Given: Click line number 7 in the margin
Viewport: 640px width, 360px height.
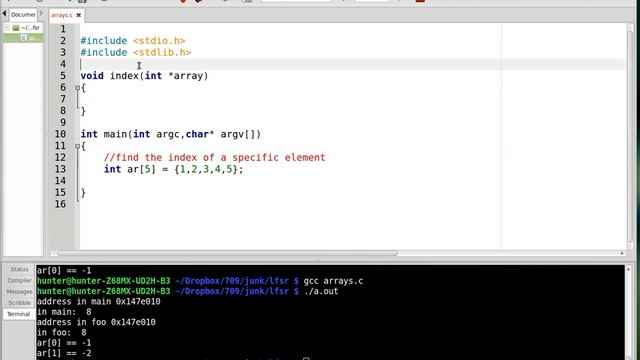Looking at the screenshot, I should (x=63, y=99).
